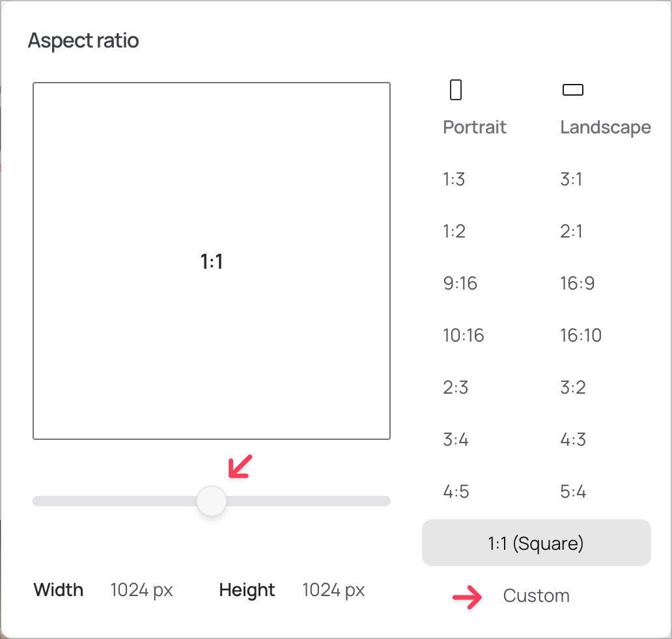The height and width of the screenshot is (639, 672).
Task: Select the Portrait orientation icon
Action: (x=455, y=89)
